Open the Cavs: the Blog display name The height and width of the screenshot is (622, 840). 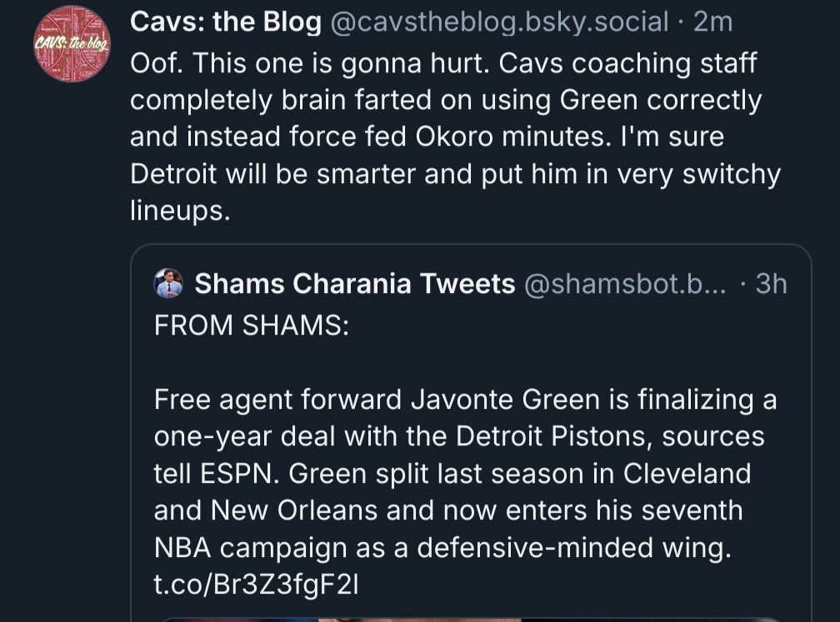226,22
